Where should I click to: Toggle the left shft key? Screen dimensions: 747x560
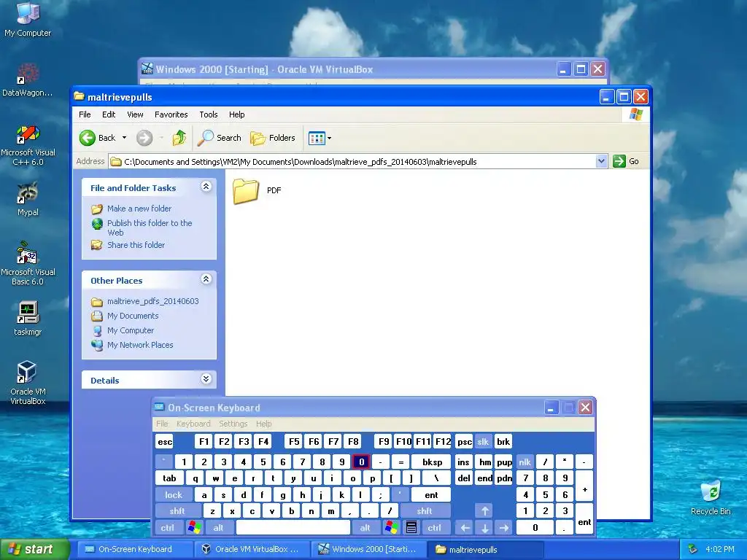177,511
